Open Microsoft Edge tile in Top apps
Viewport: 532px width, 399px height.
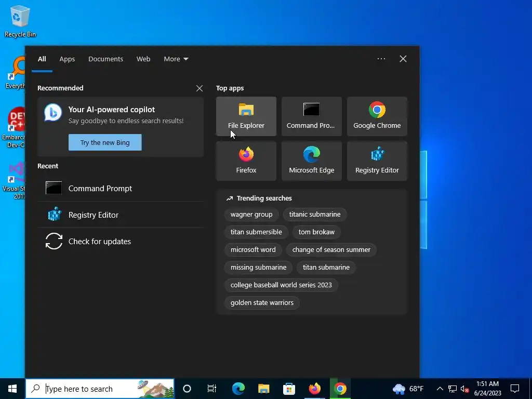(312, 161)
